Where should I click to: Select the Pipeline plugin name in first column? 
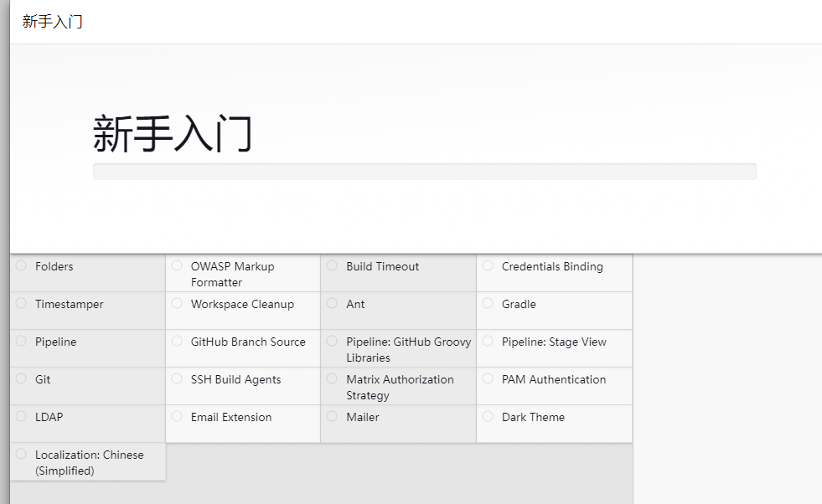tap(55, 342)
